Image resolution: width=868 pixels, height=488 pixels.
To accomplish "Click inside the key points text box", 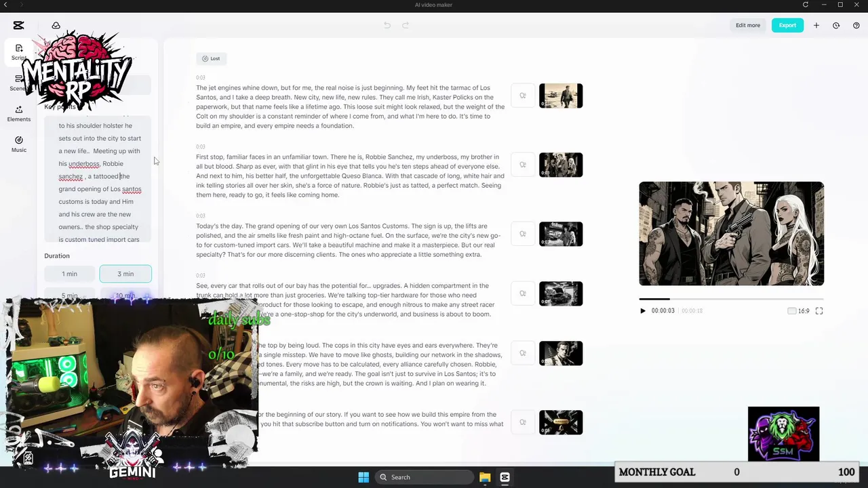I will [98, 180].
